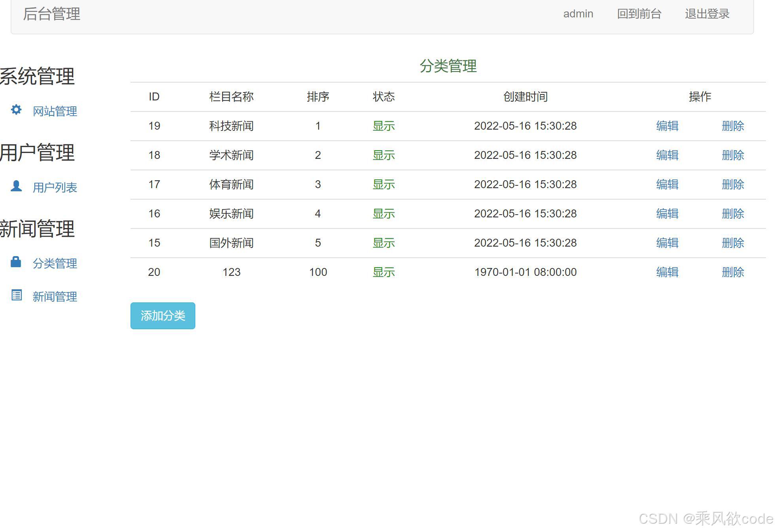Screen dimensions: 775x532
Task: Click the gear icon beside 网站管理
Action: 16,109
